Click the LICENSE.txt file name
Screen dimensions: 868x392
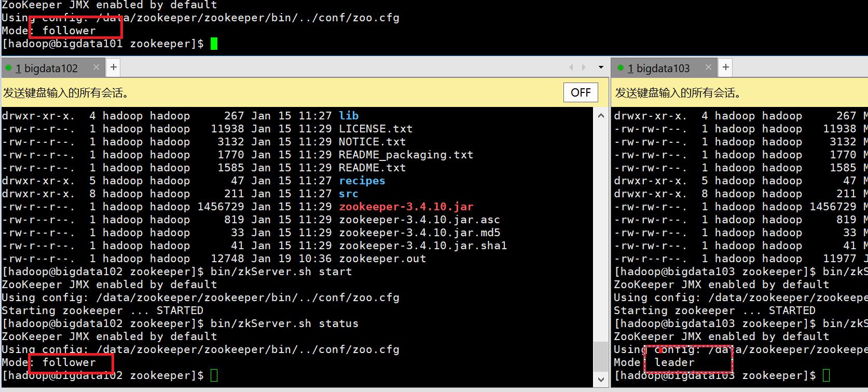pos(376,129)
